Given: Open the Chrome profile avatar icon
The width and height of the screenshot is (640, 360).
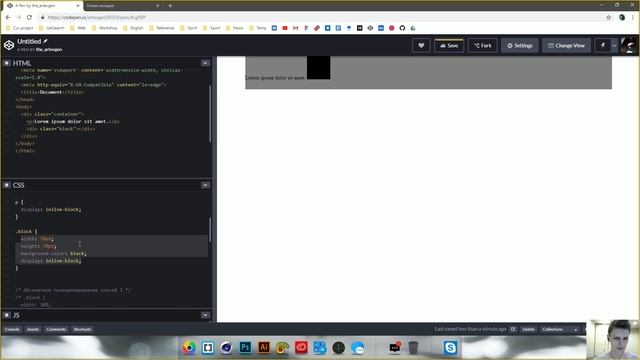Looking at the screenshot, I should coord(622,17).
